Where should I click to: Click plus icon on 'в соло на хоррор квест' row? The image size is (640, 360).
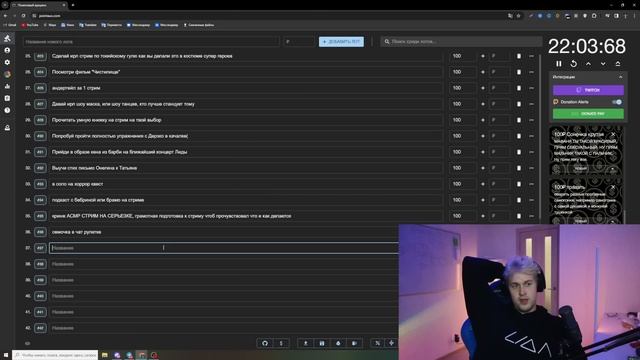point(483,184)
